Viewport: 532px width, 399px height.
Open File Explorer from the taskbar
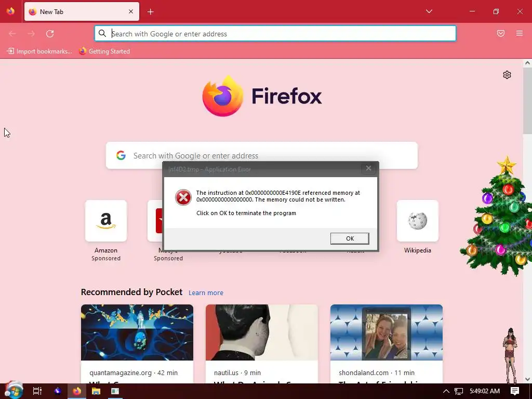(x=96, y=391)
